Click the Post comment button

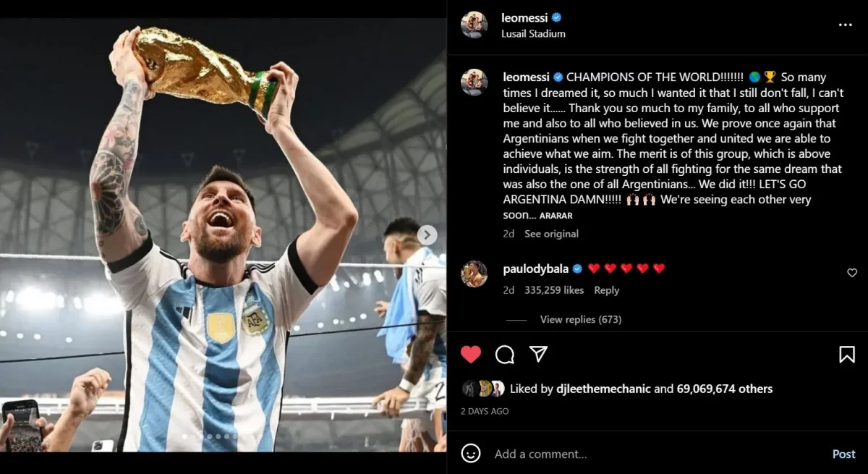click(843, 454)
